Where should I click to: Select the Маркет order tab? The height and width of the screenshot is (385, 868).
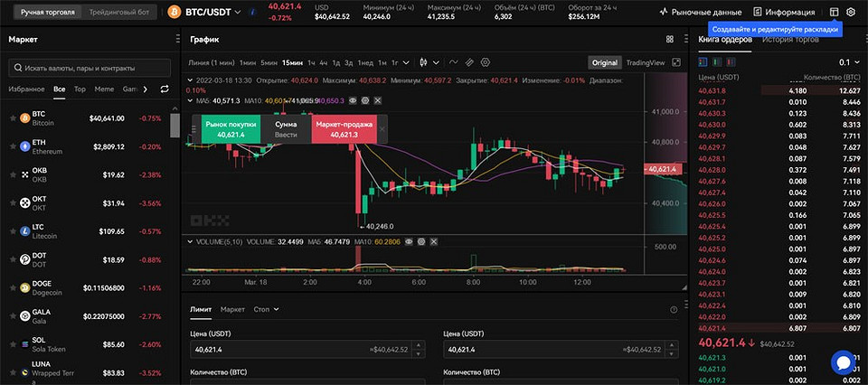(x=232, y=309)
